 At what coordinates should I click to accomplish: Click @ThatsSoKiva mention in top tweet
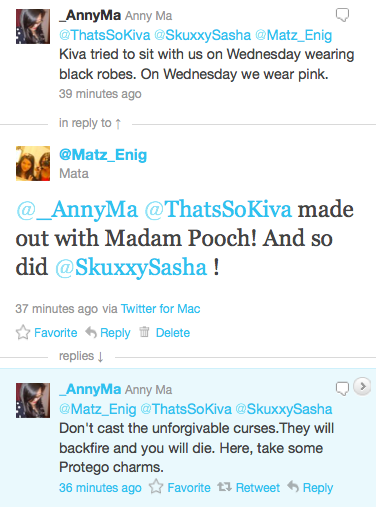coord(105,35)
